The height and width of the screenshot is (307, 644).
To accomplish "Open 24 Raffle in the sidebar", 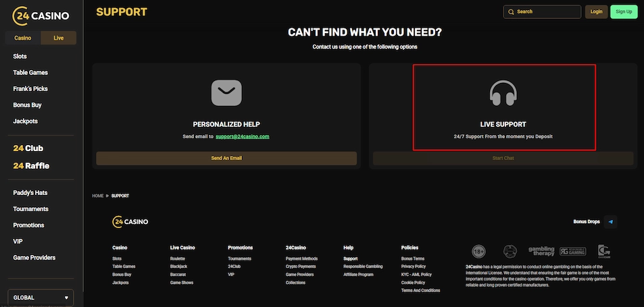I will (31, 166).
